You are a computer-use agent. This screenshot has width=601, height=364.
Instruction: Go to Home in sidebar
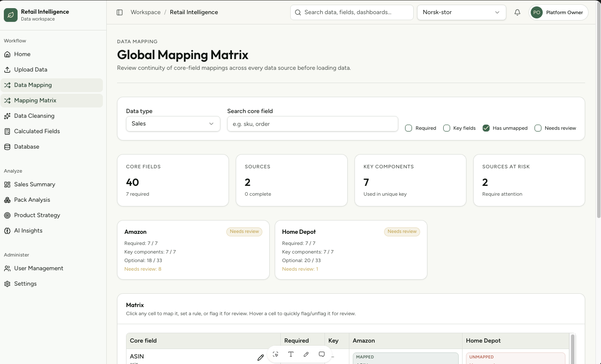51,54
